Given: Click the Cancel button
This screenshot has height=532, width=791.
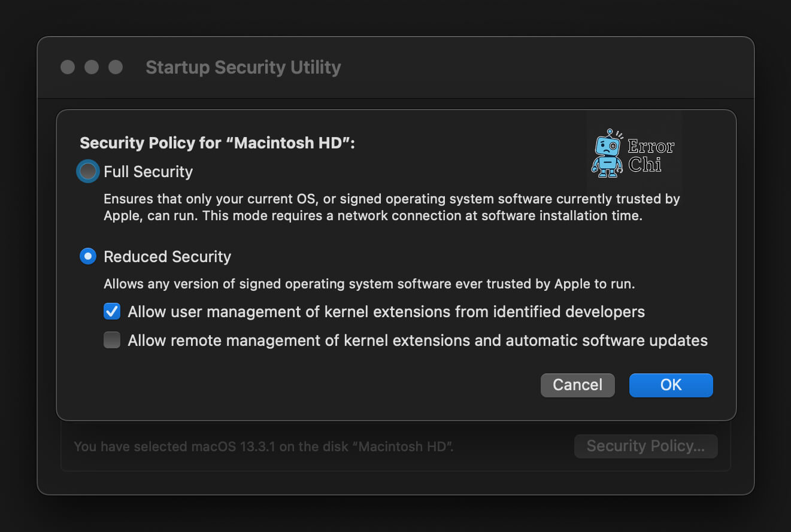Looking at the screenshot, I should pos(577,385).
